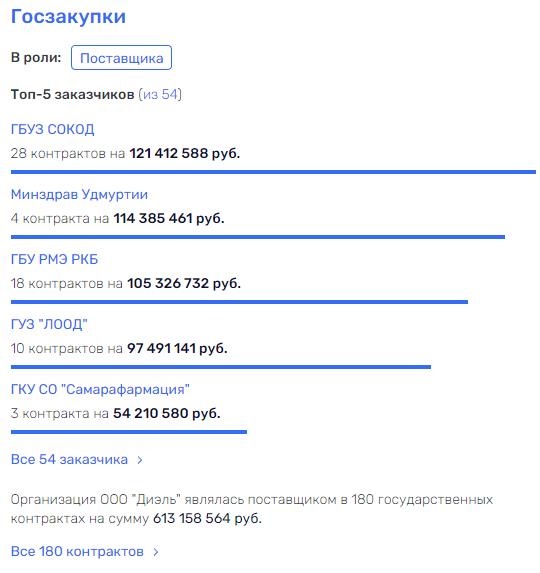Click chevron arrow next to Все 180 контрактов
Screen dimensions: 540x573
coord(156,552)
